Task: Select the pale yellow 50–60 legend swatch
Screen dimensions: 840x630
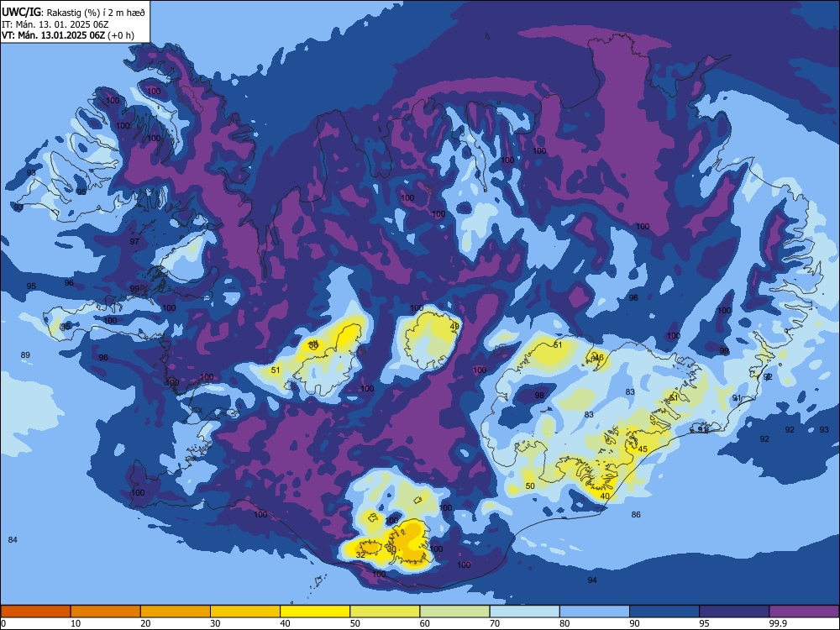Action: point(385,612)
